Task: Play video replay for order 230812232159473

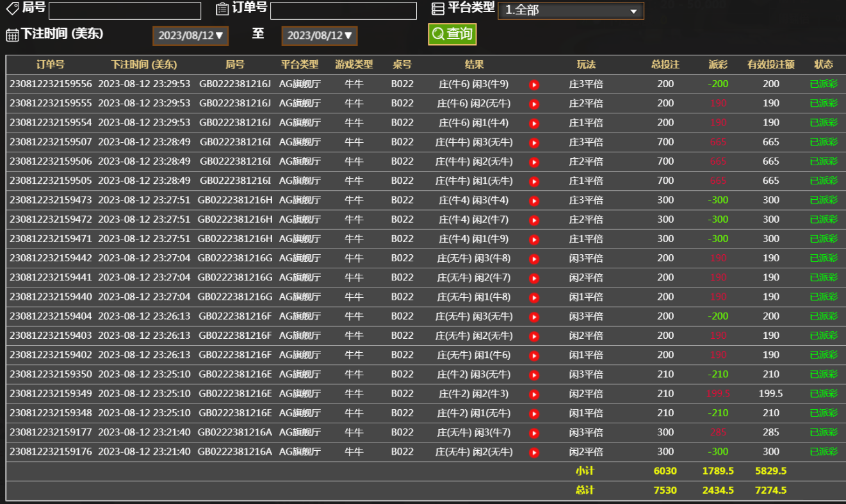Action: click(x=534, y=200)
